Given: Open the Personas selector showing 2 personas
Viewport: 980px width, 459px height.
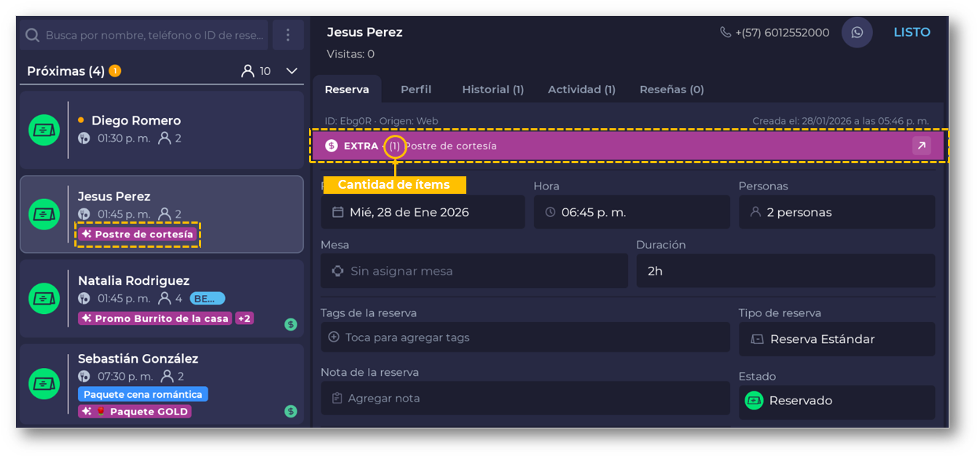Looking at the screenshot, I should [x=836, y=213].
